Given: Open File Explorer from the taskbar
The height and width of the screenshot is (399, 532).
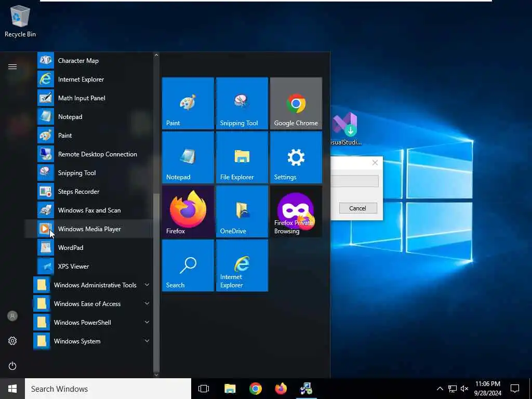Looking at the screenshot, I should click(230, 389).
